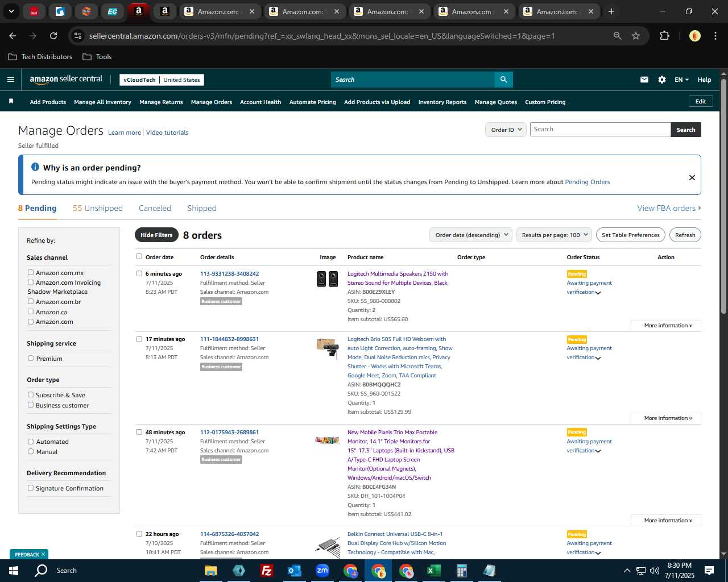The width and height of the screenshot is (728, 582).
Task: Open File Explorer from the taskbar
Action: coord(211,571)
